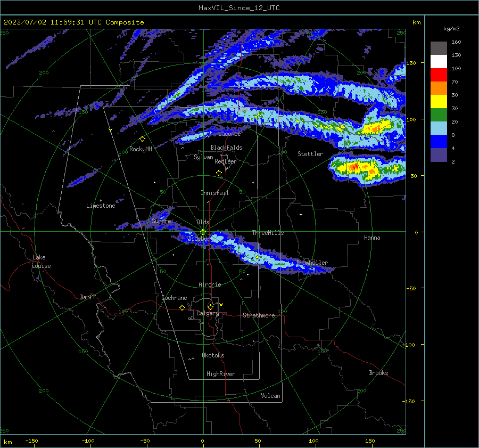Click the Strathmore label
This screenshot has width=479, height=448.
(x=259, y=315)
